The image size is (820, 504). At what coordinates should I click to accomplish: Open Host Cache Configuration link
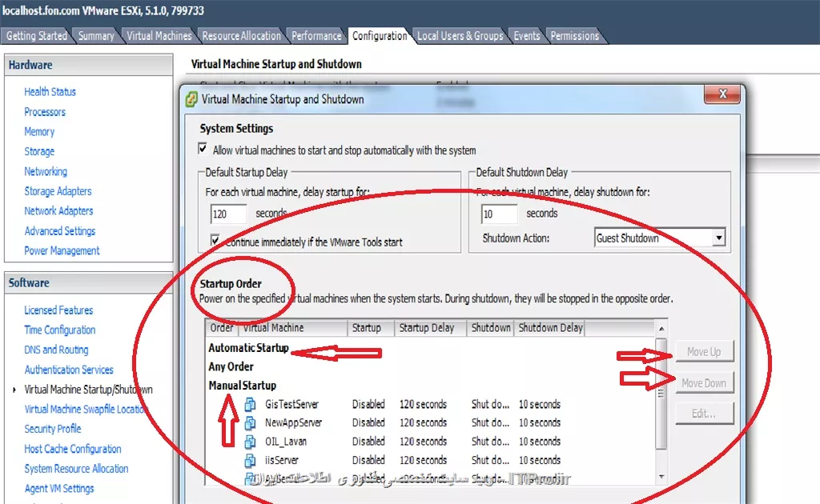(x=73, y=449)
